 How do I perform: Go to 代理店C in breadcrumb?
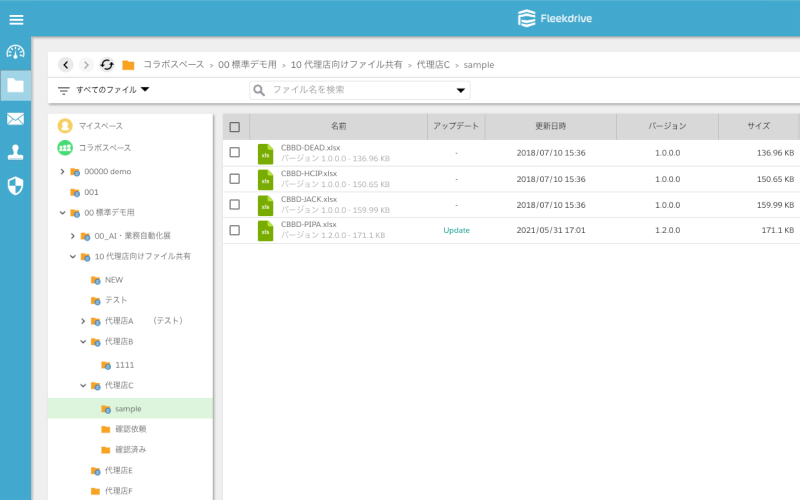coord(433,65)
